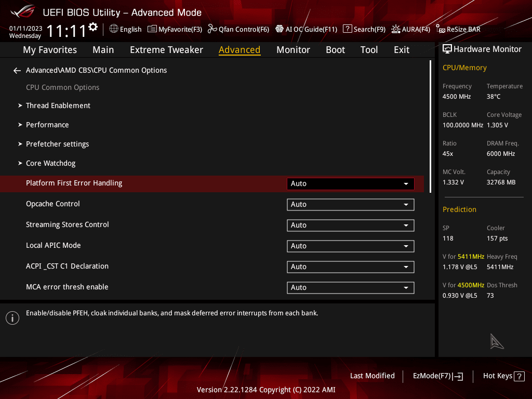The image size is (532, 399).
Task: Click the 1.305 V core voltage value
Action: [497, 125]
